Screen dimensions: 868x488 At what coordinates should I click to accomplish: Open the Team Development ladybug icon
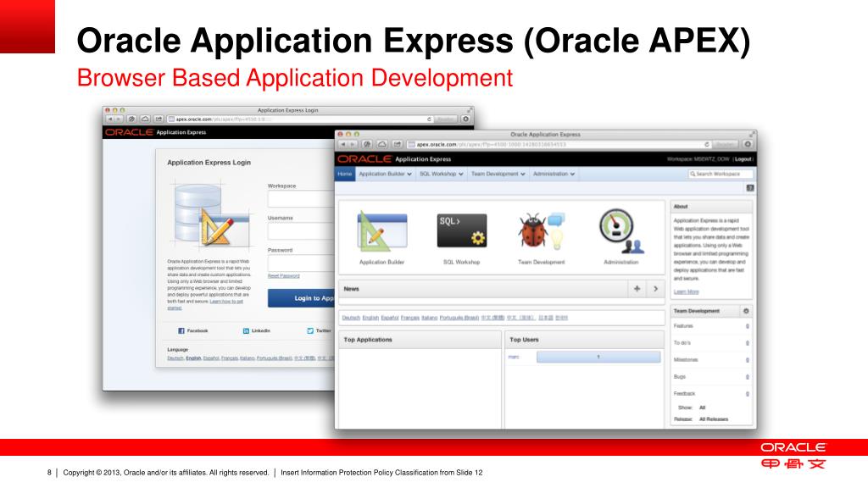click(541, 230)
